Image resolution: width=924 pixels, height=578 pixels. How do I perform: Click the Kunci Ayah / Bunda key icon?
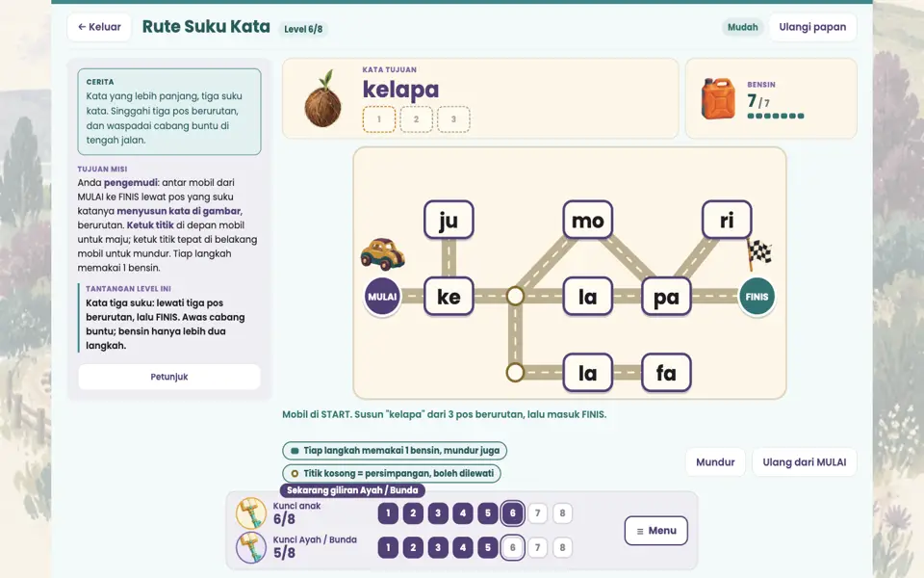pos(251,547)
